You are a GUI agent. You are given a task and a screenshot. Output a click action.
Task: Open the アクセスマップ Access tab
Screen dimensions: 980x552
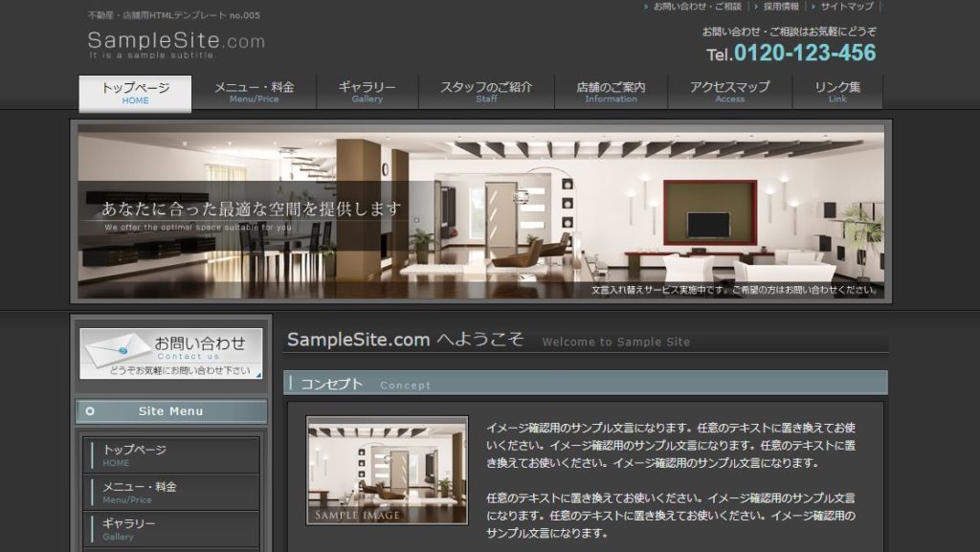(x=729, y=93)
